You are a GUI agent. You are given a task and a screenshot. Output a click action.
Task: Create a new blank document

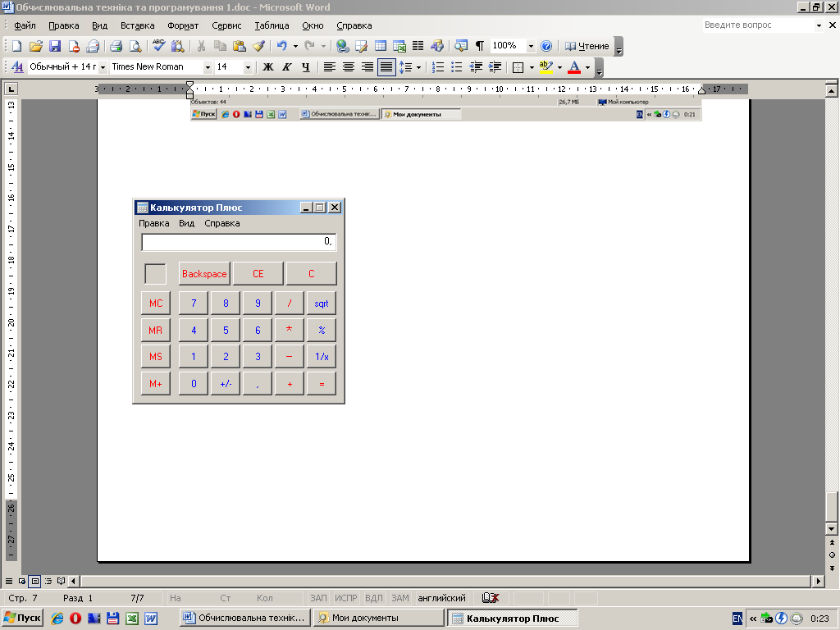[x=16, y=46]
